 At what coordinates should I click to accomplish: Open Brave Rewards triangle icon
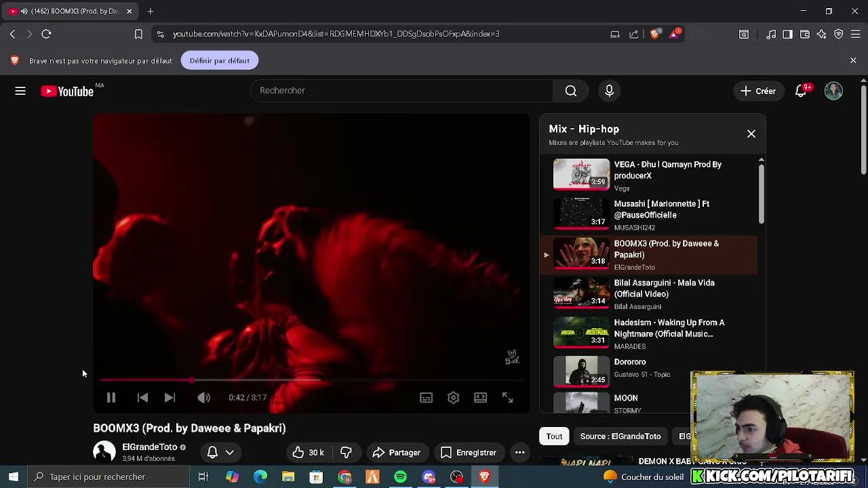tap(675, 34)
